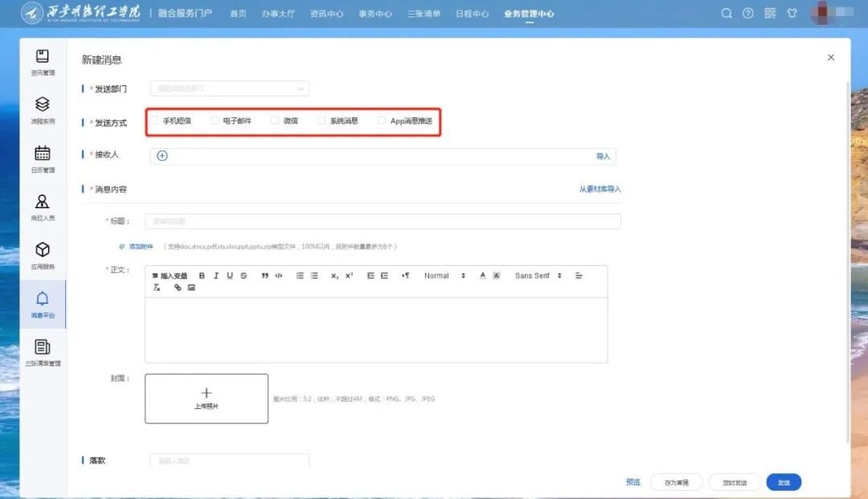Click the blue 发送 button
Screen dimensions: 868x499
tap(784, 482)
